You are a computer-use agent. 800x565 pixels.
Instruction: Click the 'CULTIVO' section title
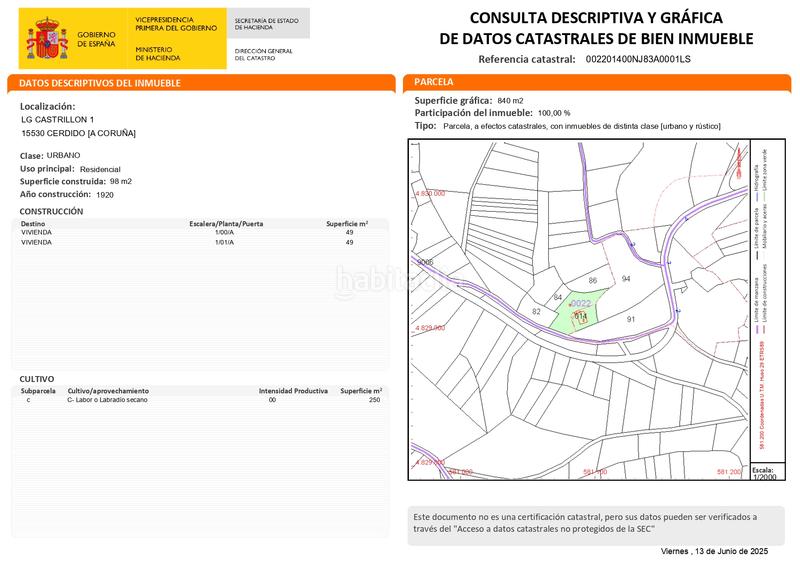(x=37, y=379)
